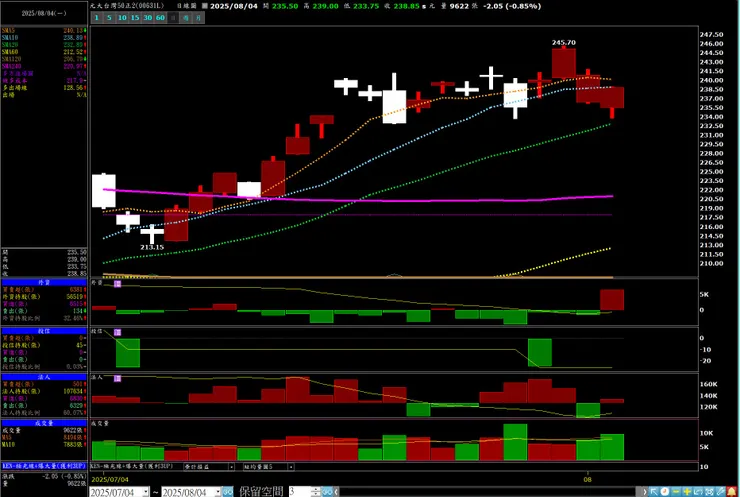Select the blue 成交量 panel header
This screenshot has width=740, height=497.
[44, 423]
